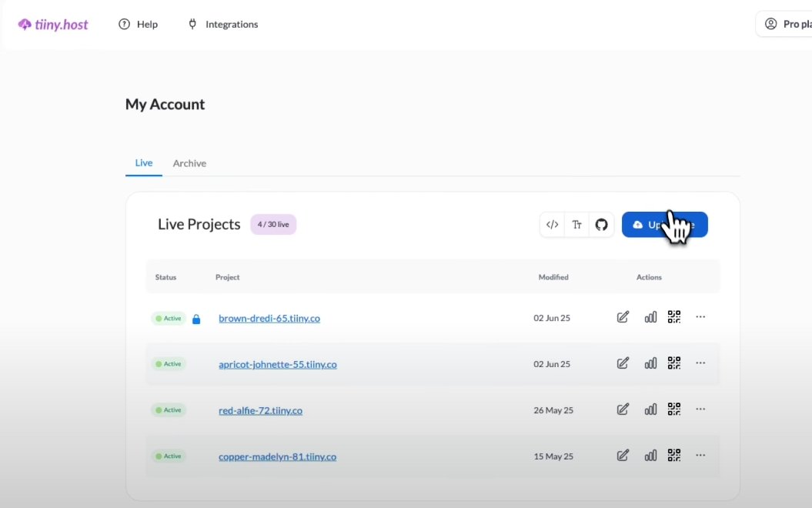
Task: Select the Live tab
Action: [144, 163]
